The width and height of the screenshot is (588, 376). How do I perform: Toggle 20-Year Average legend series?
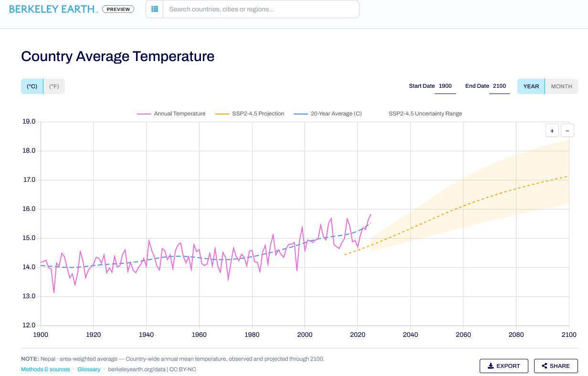(328, 114)
